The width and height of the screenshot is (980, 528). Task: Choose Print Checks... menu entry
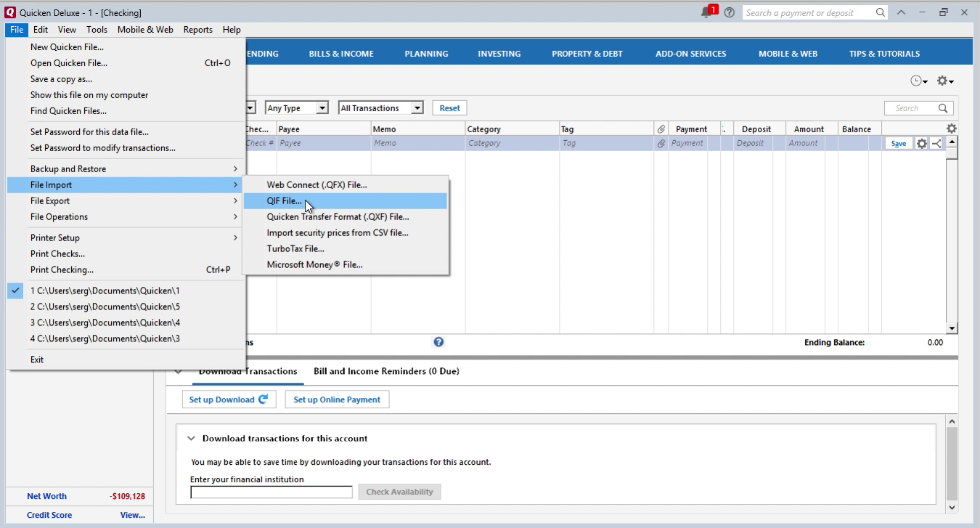tap(124, 254)
